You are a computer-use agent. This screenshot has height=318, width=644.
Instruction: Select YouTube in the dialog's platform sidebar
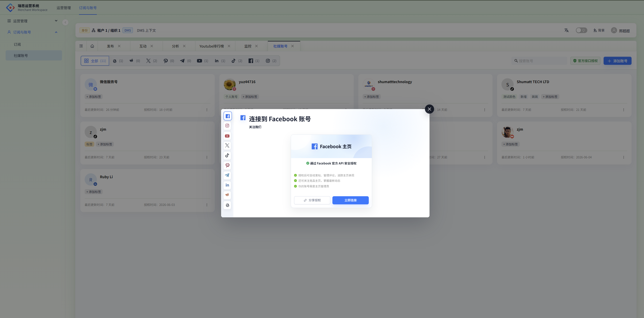click(227, 136)
